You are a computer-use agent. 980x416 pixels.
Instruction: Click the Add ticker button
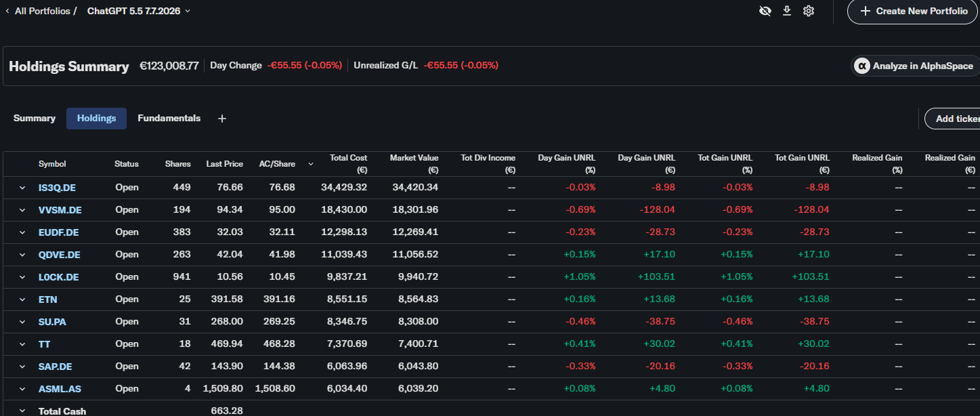click(953, 119)
